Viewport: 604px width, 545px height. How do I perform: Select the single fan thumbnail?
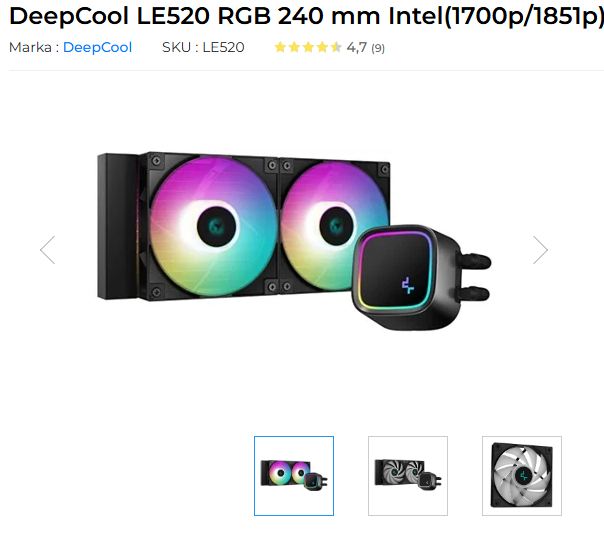point(522,476)
